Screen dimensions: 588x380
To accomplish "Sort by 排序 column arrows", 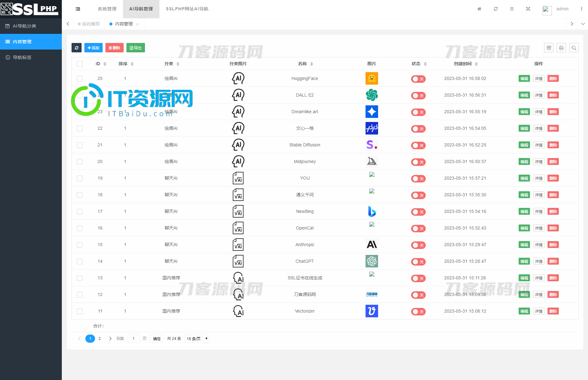I will point(132,64).
